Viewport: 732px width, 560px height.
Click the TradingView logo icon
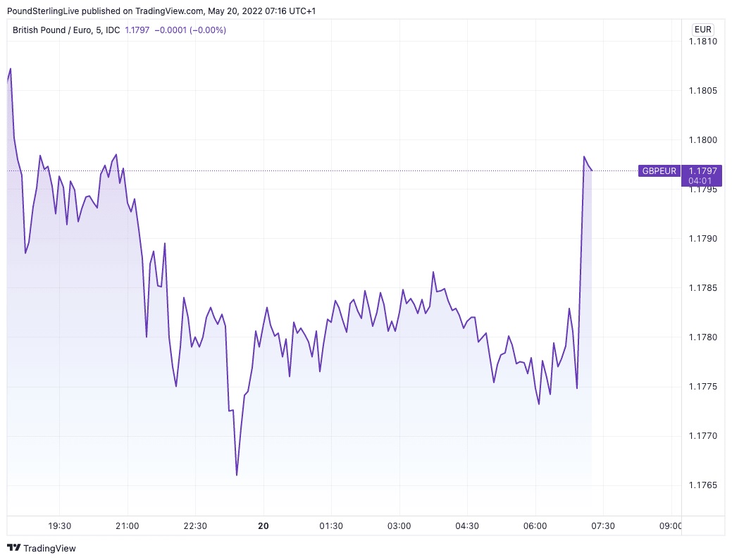(x=14, y=548)
